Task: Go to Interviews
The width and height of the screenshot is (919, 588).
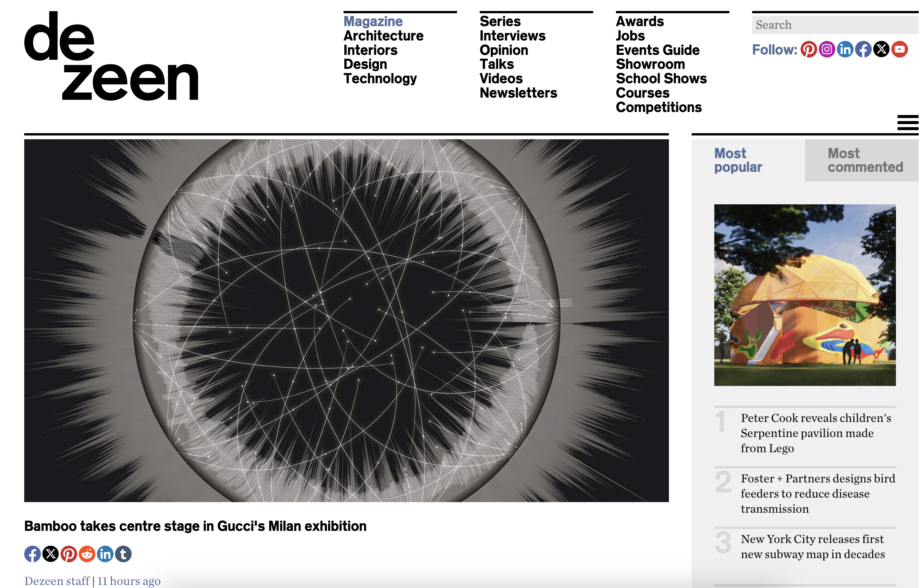Action: [x=512, y=36]
